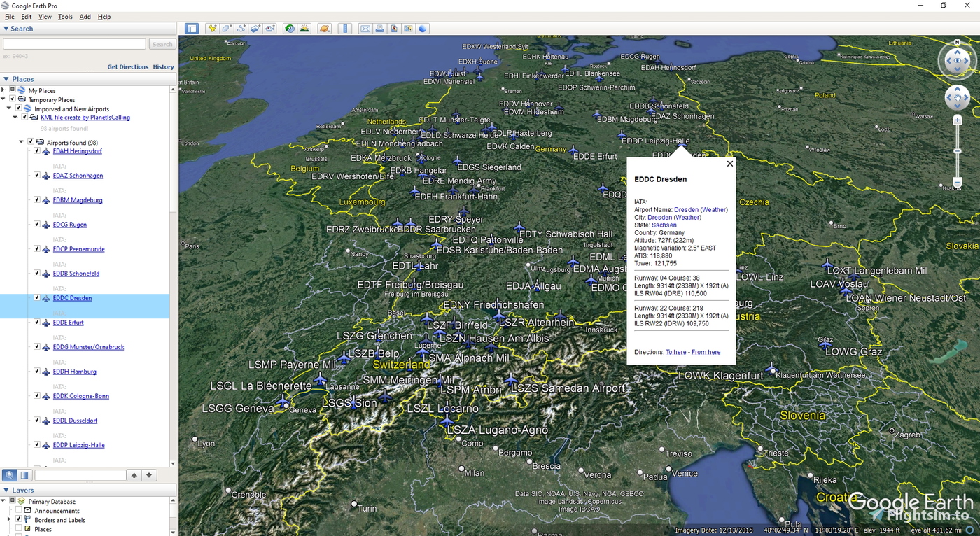Expand the My Places tree node
The image size is (980, 536).
click(x=3, y=90)
